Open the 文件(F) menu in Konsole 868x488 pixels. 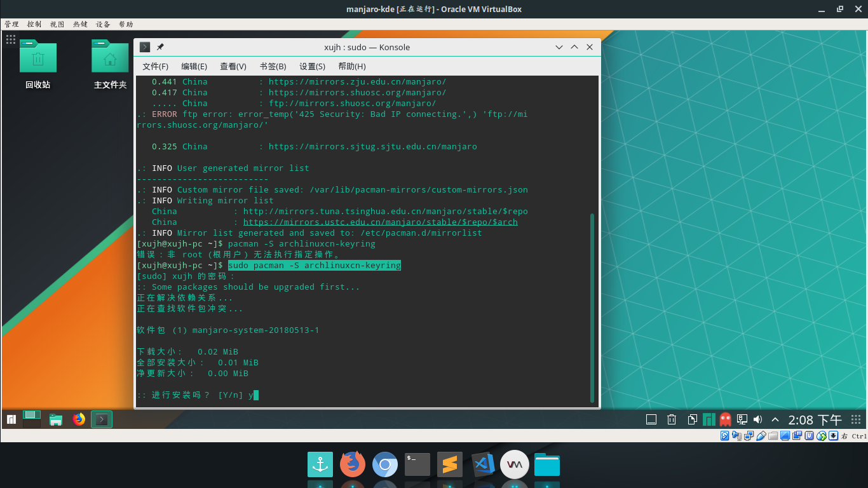pyautogui.click(x=156, y=66)
